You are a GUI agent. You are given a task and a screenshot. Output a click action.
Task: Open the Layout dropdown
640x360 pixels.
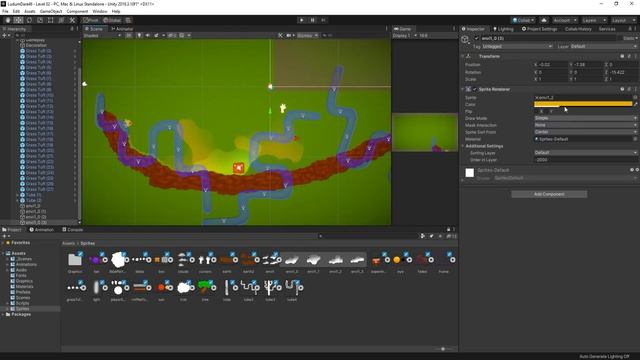(623, 20)
